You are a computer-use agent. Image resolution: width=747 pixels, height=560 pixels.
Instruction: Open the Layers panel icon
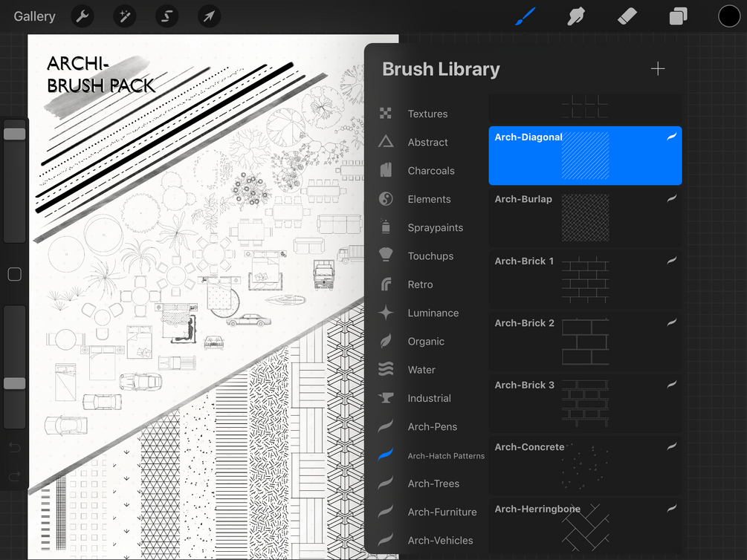pyautogui.click(x=678, y=16)
